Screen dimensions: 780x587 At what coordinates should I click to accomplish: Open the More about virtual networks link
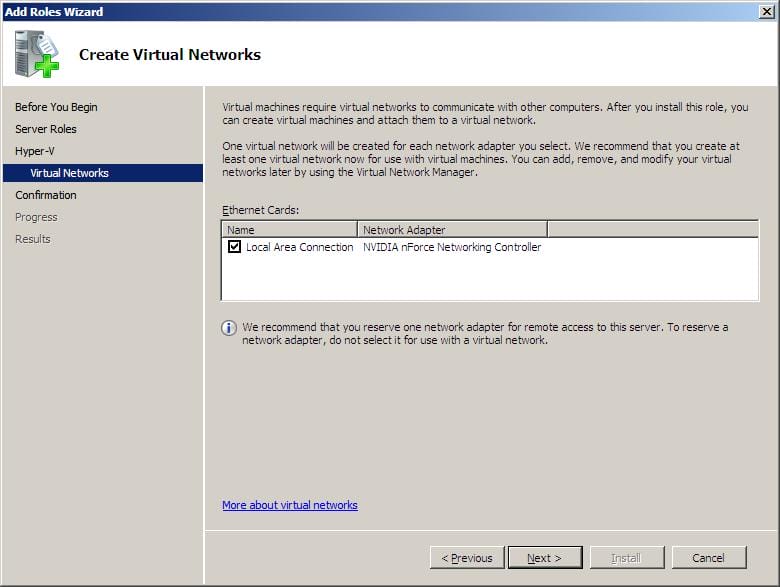tap(290, 505)
